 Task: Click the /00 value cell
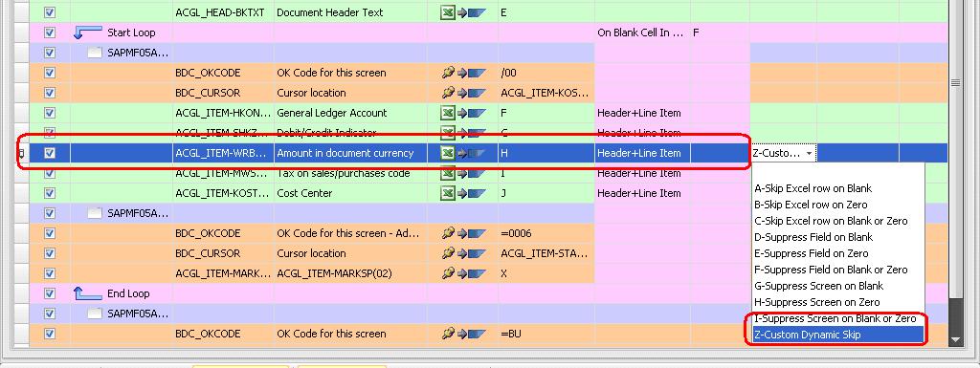546,73
